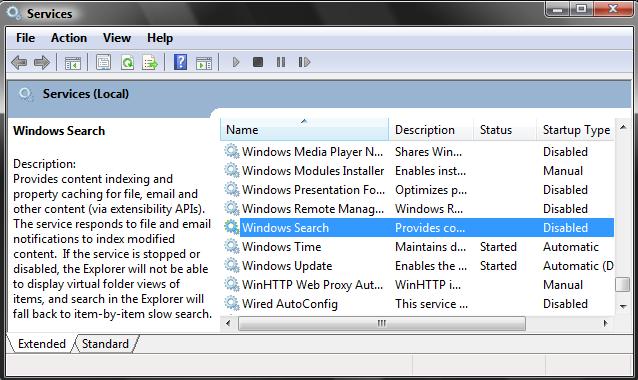Switch to the Standard tab
This screenshot has width=638, height=380.
(105, 344)
